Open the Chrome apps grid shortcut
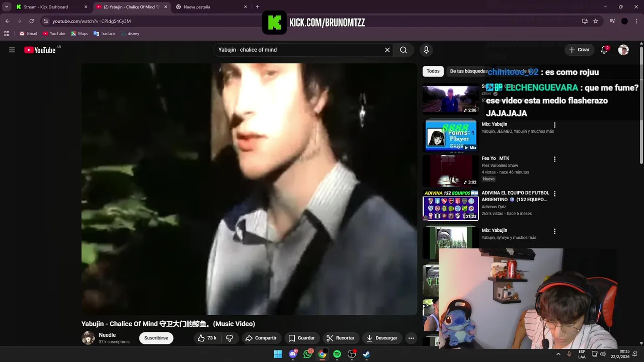Screen dimensions: 644x362 (x=7, y=34)
